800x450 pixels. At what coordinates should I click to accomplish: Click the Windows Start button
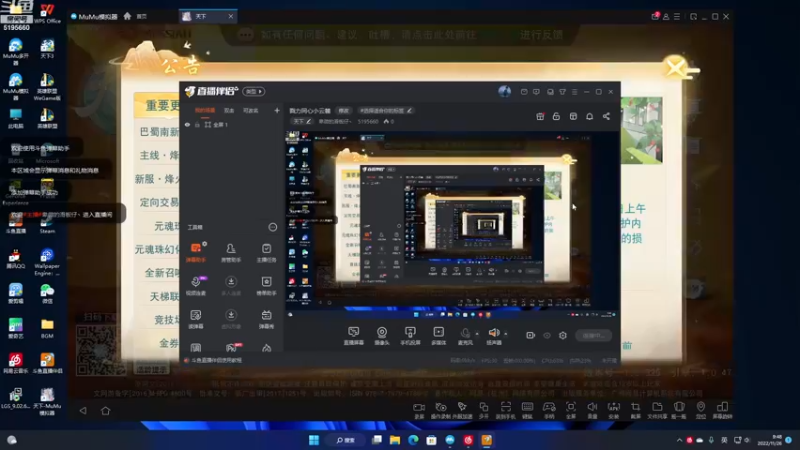click(314, 440)
